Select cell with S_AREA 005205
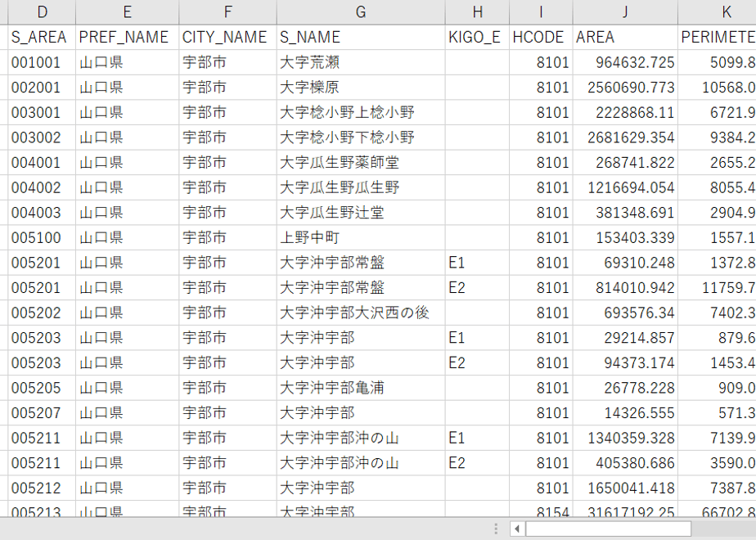Screen dimensions: 756x540 (x=42, y=388)
